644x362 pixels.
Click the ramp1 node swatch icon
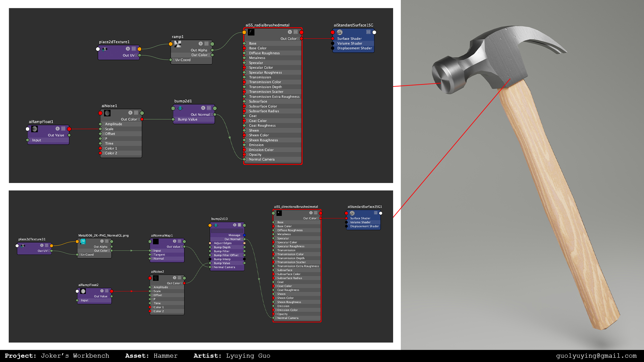tap(178, 44)
